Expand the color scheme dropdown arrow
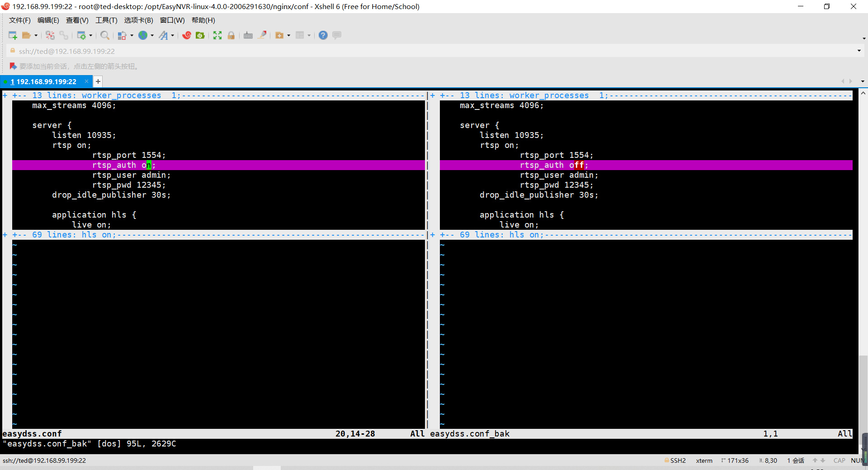Image resolution: width=868 pixels, height=470 pixels. [132, 35]
